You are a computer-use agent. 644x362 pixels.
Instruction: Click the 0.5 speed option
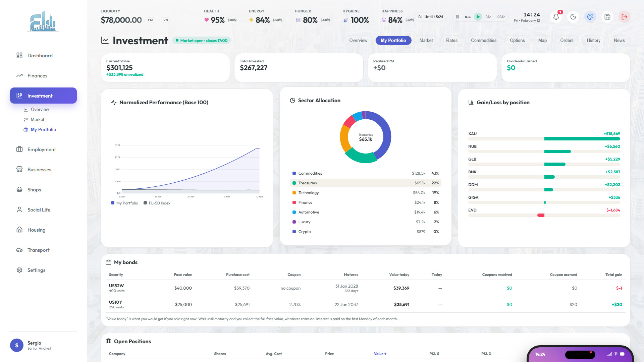[x=468, y=17]
